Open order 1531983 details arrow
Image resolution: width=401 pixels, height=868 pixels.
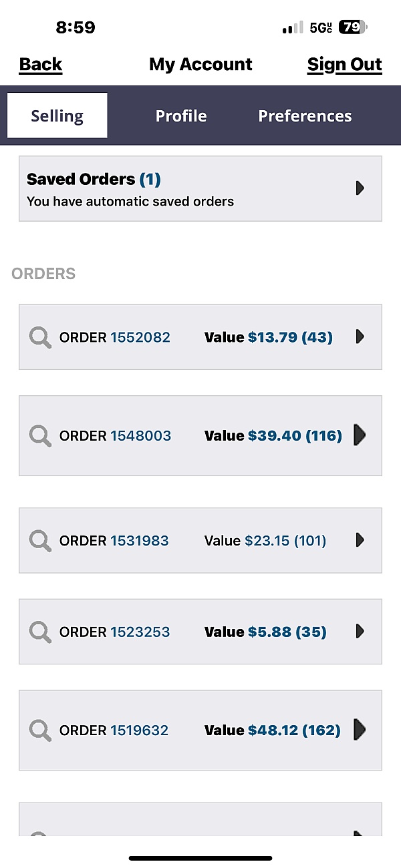click(360, 539)
